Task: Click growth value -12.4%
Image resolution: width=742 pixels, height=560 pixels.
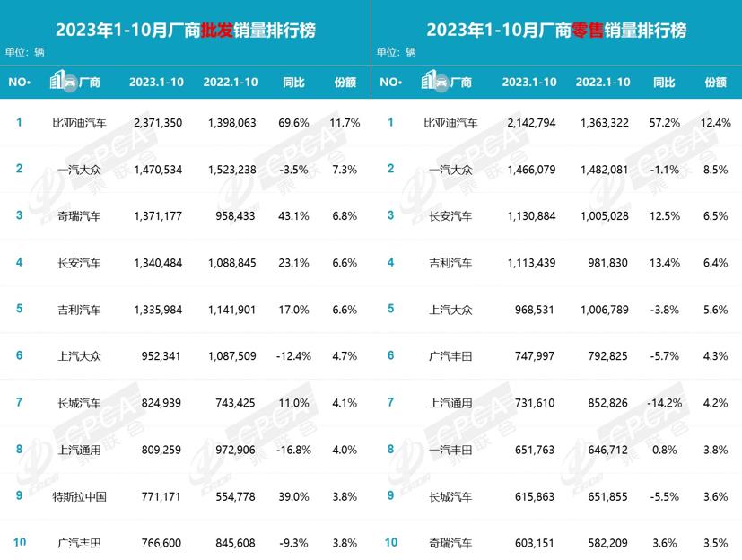Action: coord(293,356)
